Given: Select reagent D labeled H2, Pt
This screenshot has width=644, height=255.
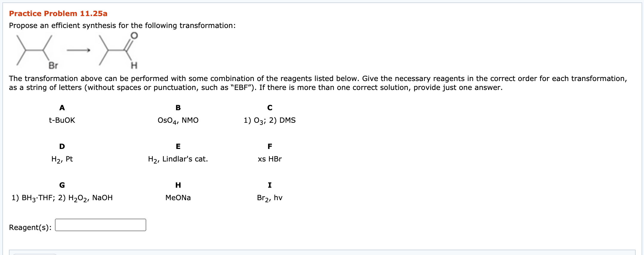Looking at the screenshot, I should [62, 159].
